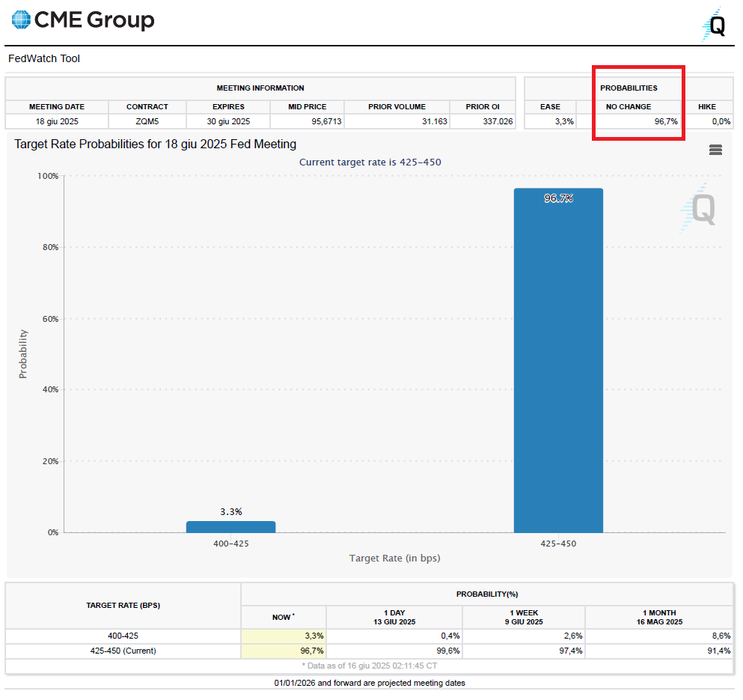Click the "TARGET RATE (BPS)" table header

click(x=123, y=605)
